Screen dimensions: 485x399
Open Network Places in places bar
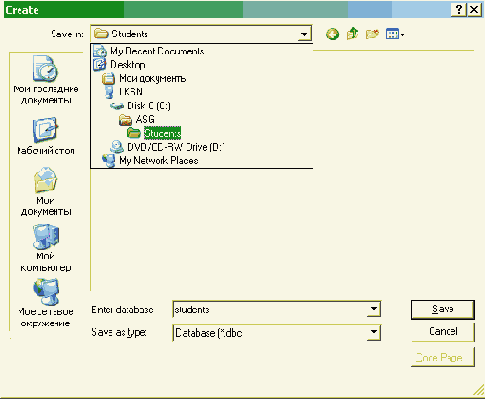coord(46,303)
